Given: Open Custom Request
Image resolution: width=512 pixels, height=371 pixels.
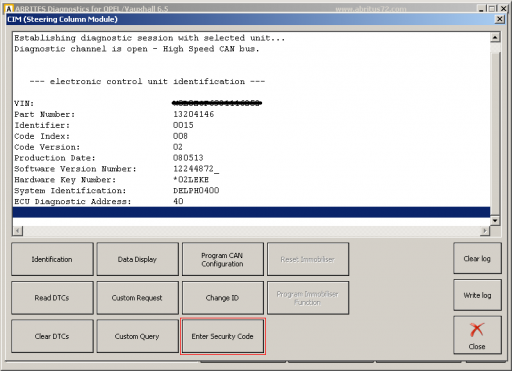Looking at the screenshot, I should click(137, 298).
